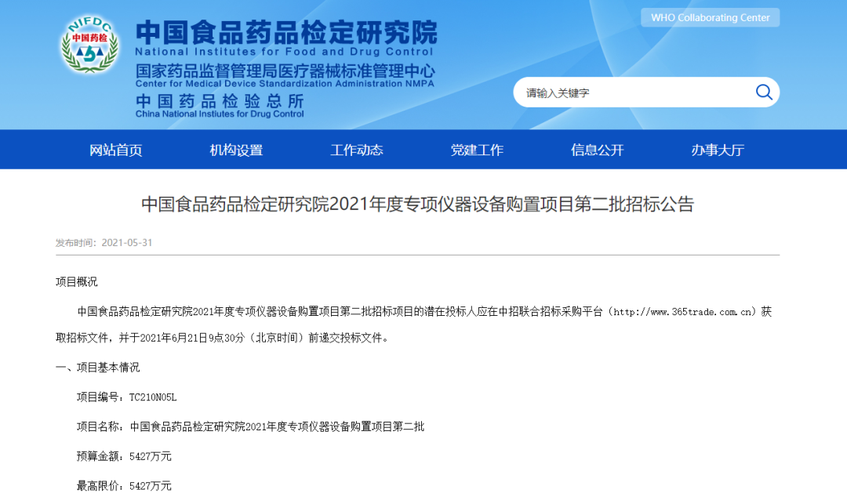Click the 中国食品药品检定研究院 site title
The height and width of the screenshot is (504, 847).
[286, 32]
